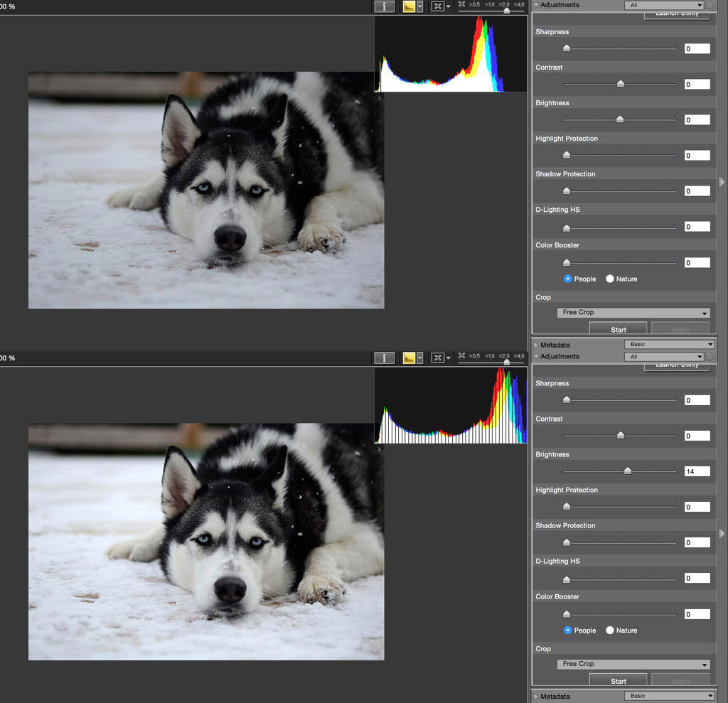Select the Nature option in bottom Color Booster
The width and height of the screenshot is (728, 703).
click(x=610, y=630)
